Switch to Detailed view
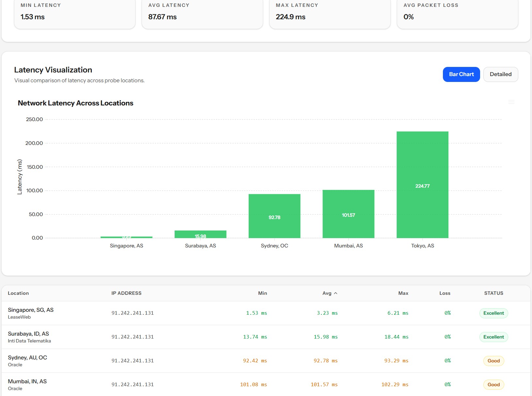The image size is (532, 396). (x=500, y=74)
